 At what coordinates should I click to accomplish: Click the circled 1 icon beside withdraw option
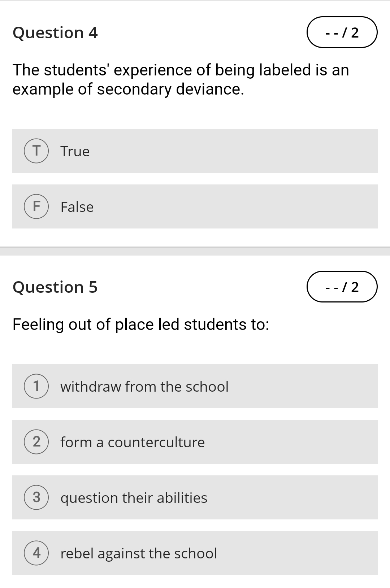36,386
